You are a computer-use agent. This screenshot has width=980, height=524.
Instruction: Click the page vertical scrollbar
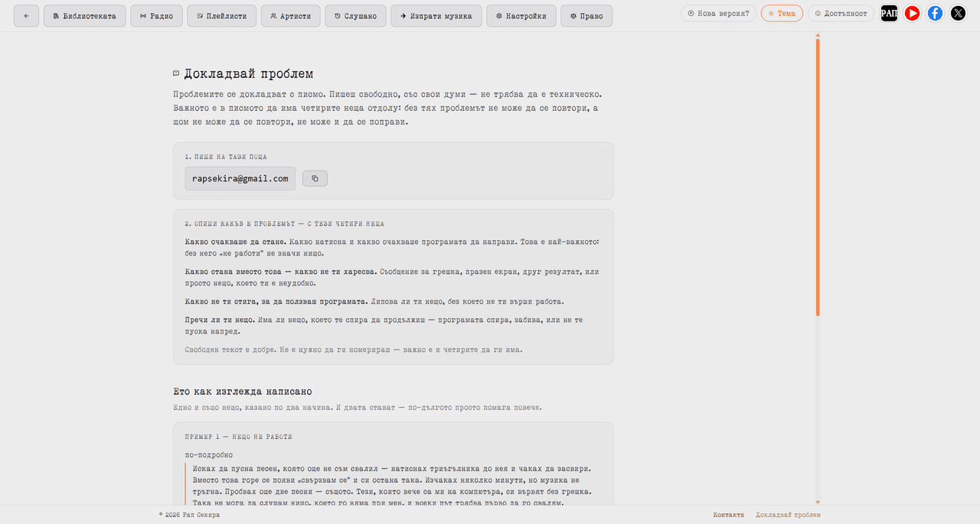(818, 176)
